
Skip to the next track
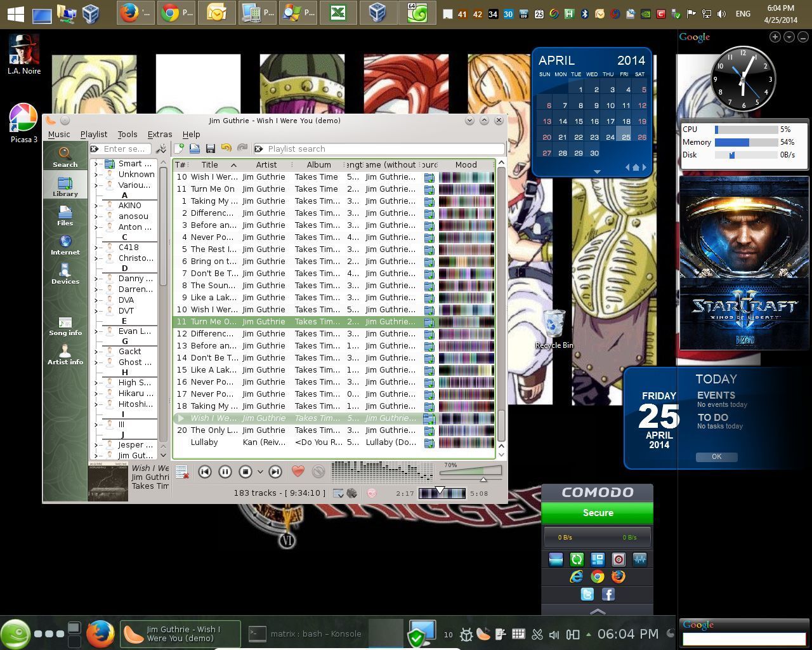275,472
